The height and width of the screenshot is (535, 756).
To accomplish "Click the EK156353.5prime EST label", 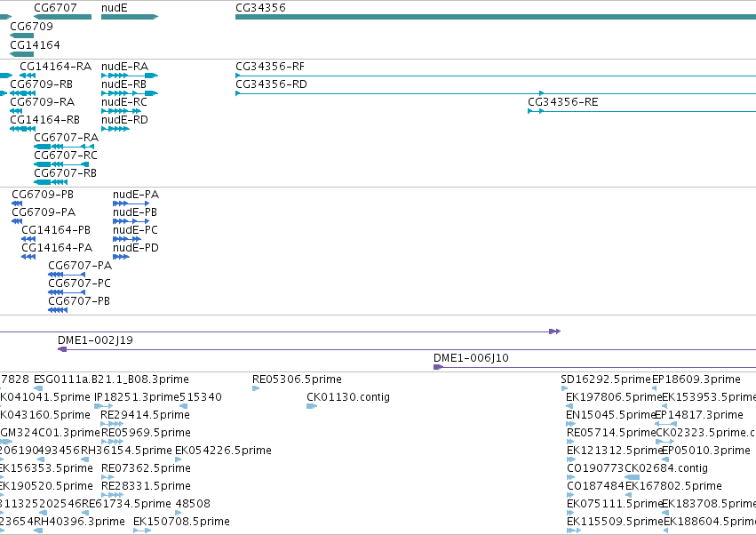I will pyautogui.click(x=46, y=468).
